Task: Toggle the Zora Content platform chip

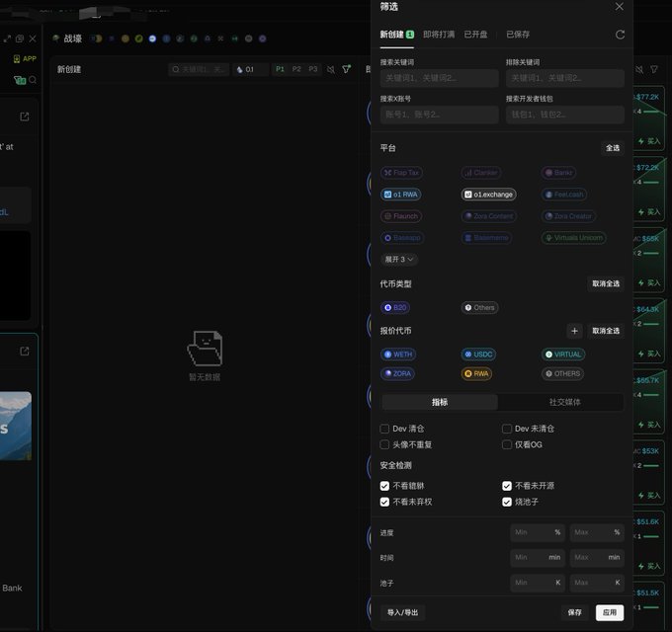Action: click(488, 216)
